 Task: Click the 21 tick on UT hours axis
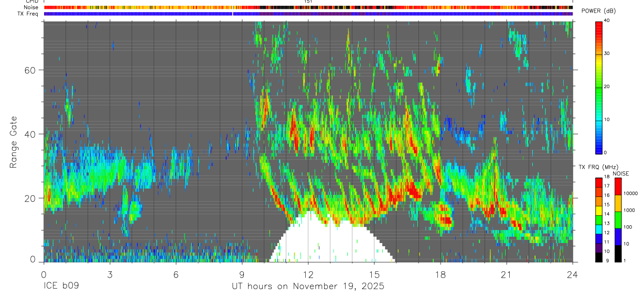506,274
